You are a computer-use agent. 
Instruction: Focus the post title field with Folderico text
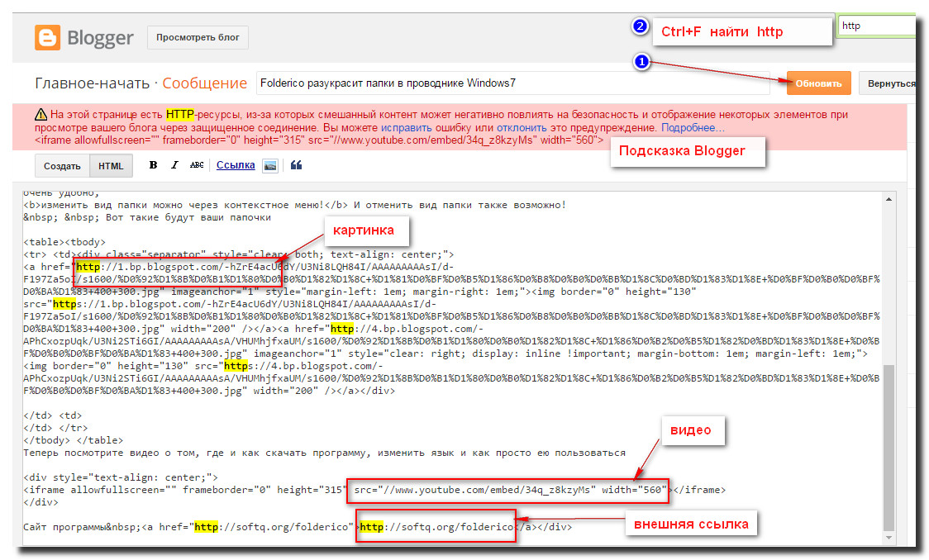tap(512, 83)
